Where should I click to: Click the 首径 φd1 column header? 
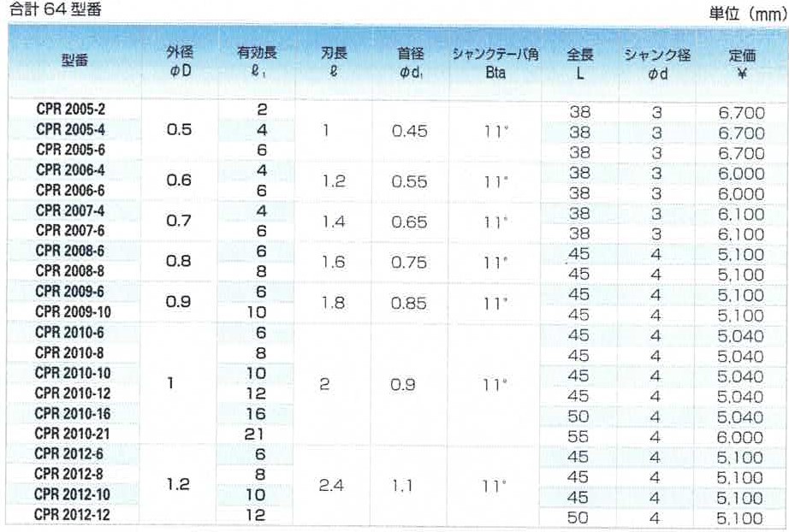[x=411, y=62]
